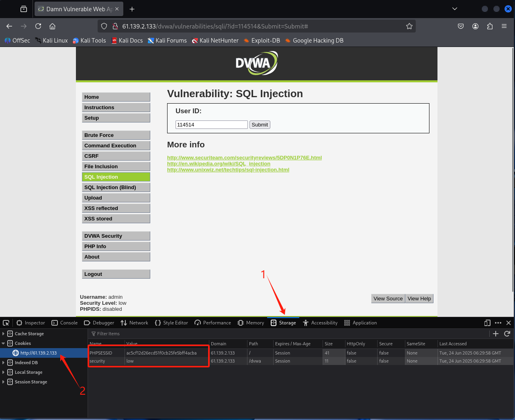Screen dimensions: 515x420
Task: Open the Firefox hamburger menu
Action: [504, 26]
